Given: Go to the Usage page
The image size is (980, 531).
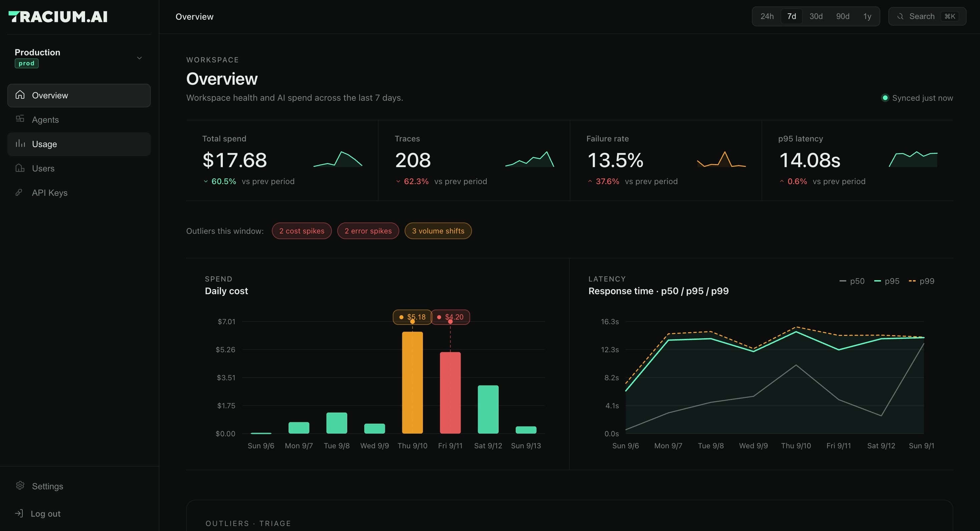Looking at the screenshot, I should pos(79,144).
